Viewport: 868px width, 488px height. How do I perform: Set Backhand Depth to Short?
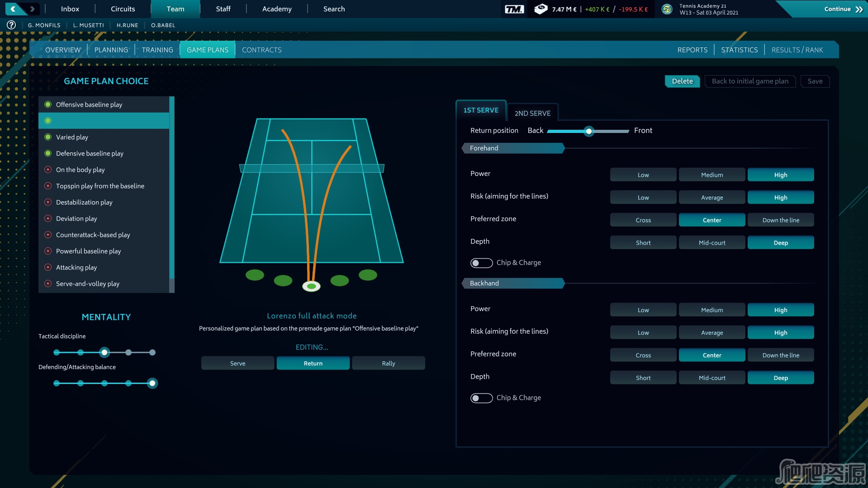click(x=643, y=378)
